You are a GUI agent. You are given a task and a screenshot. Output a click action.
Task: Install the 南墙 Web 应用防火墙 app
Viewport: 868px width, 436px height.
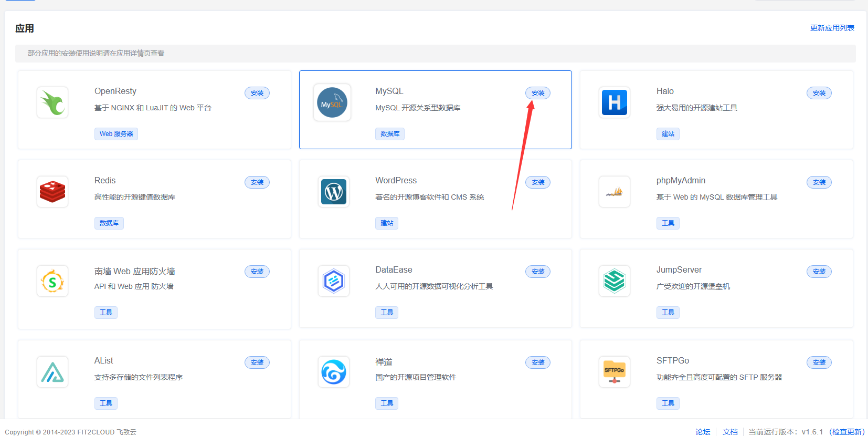tap(257, 272)
